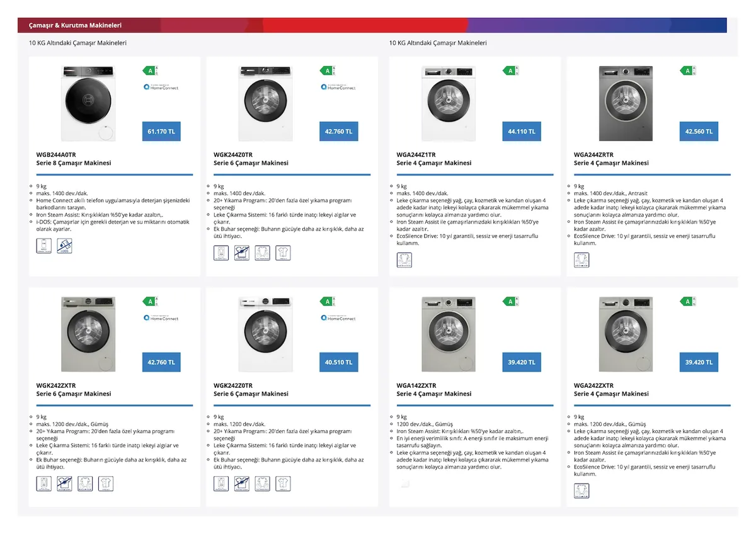Open the anthracite WGA244ZRTR machine image
756x534 pixels.
coord(626,103)
